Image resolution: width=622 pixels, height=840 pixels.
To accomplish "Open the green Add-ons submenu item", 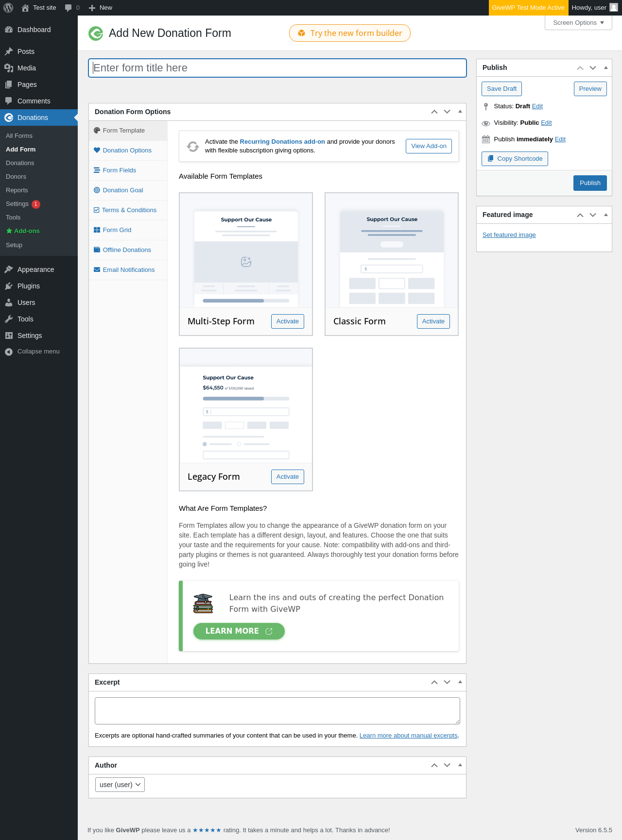I will pos(23,231).
